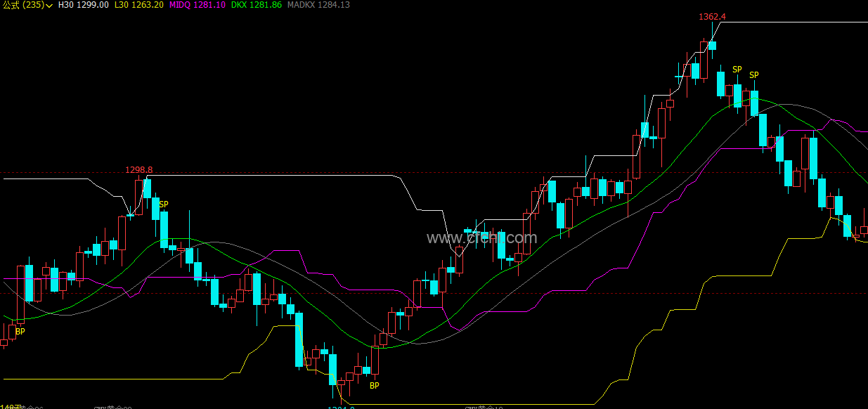Select the H30 1299.00 indicator value

pos(83,5)
